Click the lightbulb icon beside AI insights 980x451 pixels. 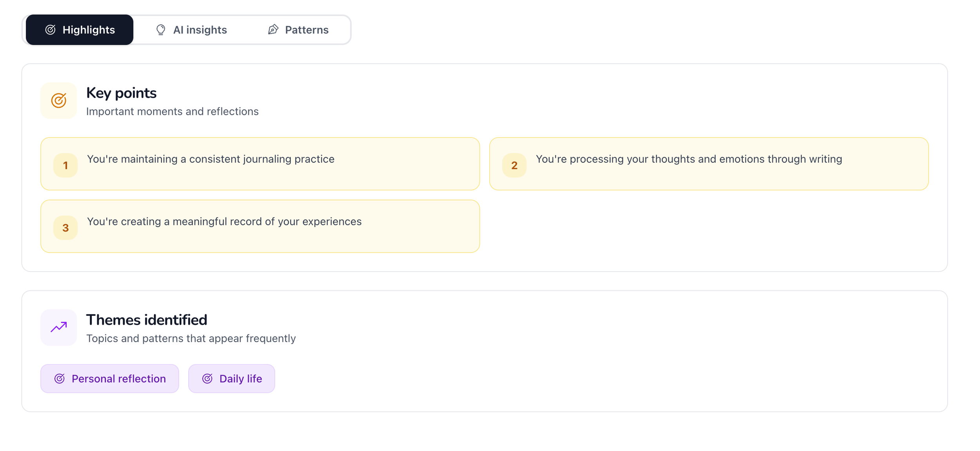point(161,30)
